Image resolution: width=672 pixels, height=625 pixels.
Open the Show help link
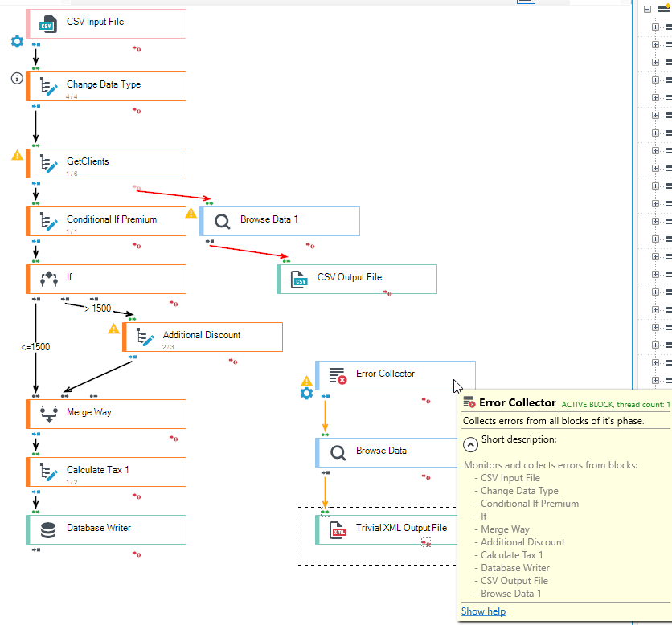point(483,611)
